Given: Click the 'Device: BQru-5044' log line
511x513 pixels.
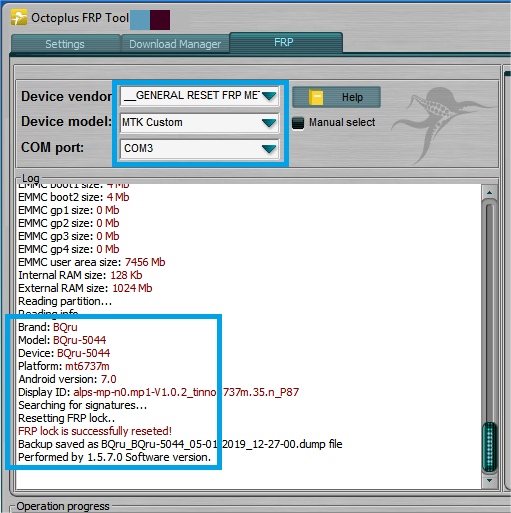Looking at the screenshot, I should (x=64, y=353).
